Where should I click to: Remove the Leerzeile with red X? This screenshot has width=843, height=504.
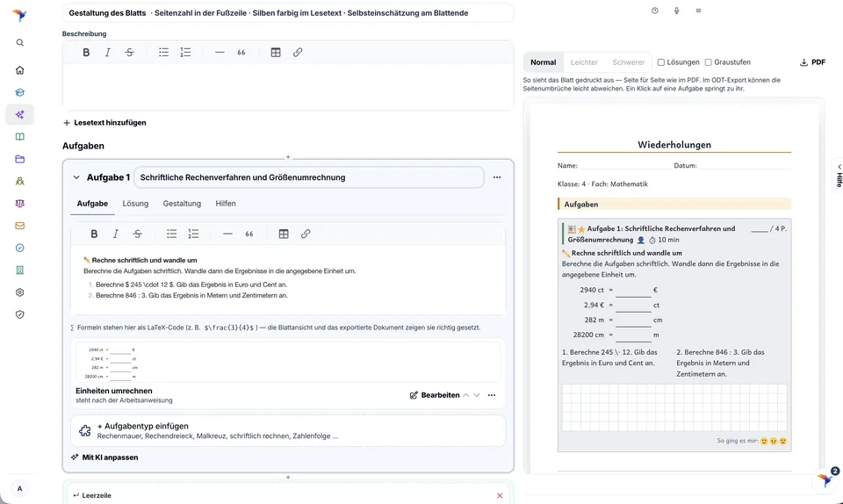point(500,495)
